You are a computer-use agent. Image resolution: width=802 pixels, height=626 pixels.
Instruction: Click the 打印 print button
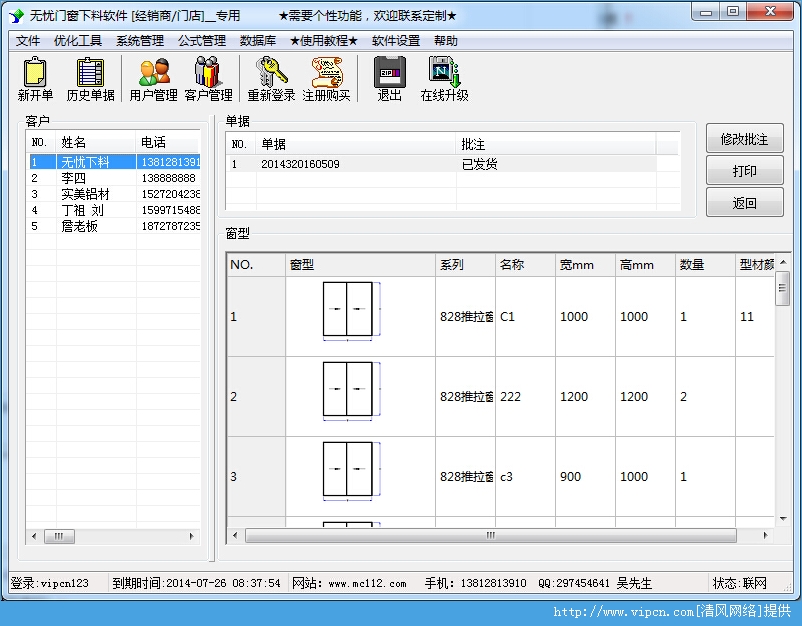coord(745,171)
